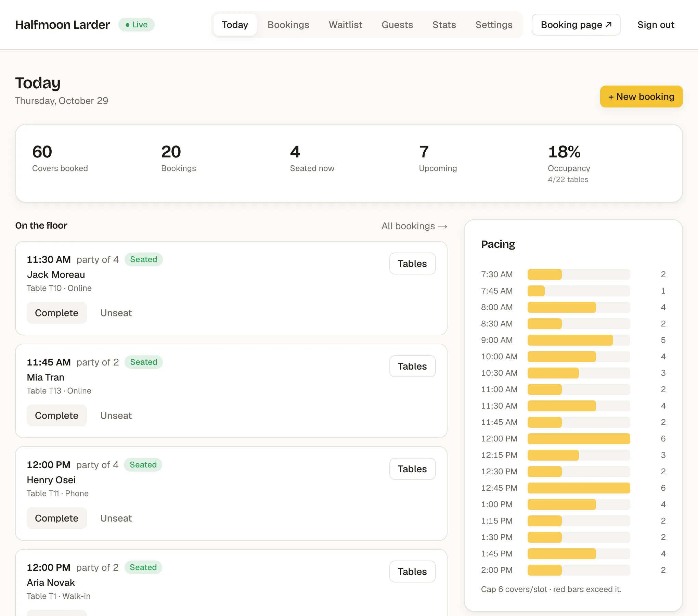Click the 9:00 AM pacing bar
The image size is (698, 616).
tap(579, 340)
